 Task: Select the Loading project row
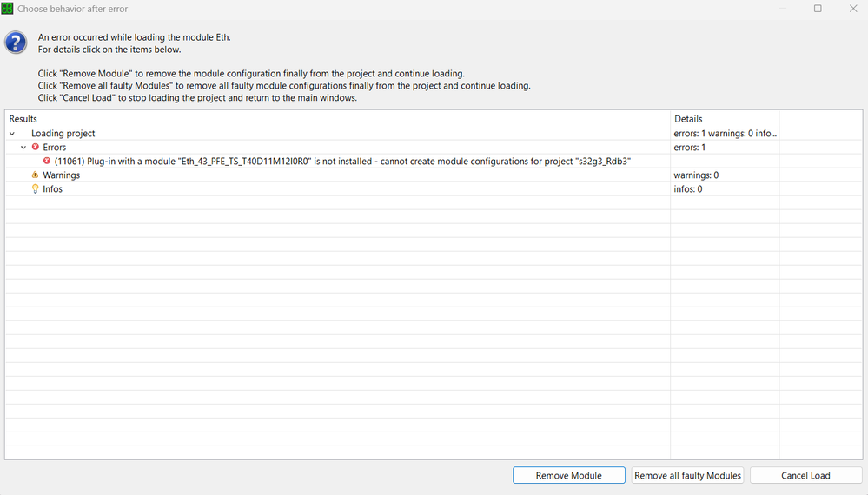(63, 134)
